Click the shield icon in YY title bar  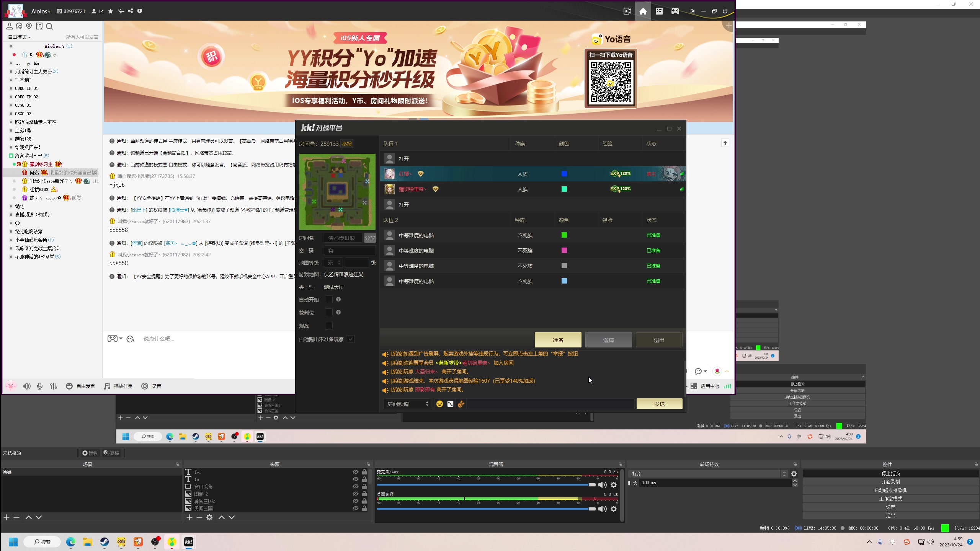pos(140,11)
